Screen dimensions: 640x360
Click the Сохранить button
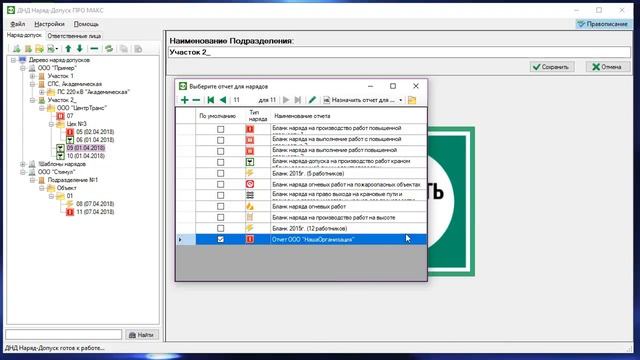pos(552,67)
